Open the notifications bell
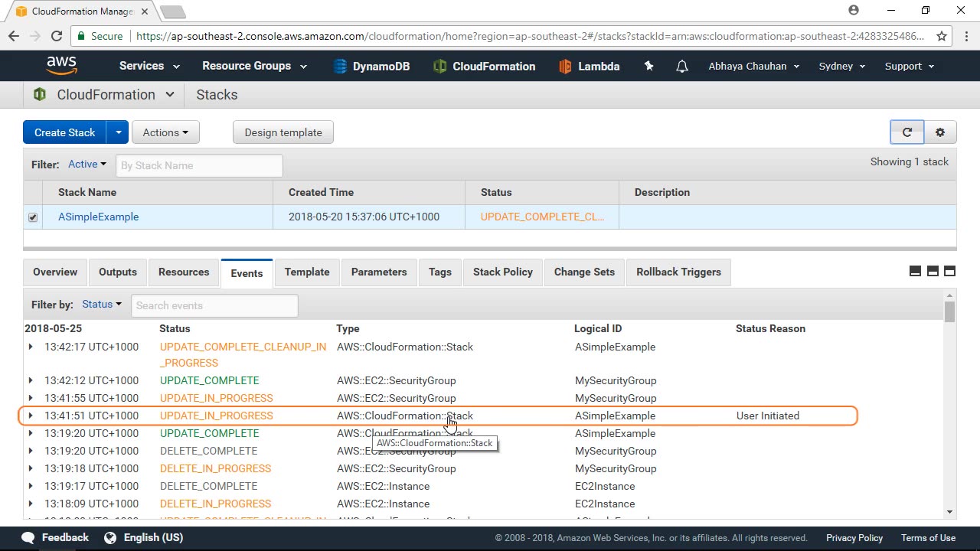The image size is (980, 551). tap(681, 67)
